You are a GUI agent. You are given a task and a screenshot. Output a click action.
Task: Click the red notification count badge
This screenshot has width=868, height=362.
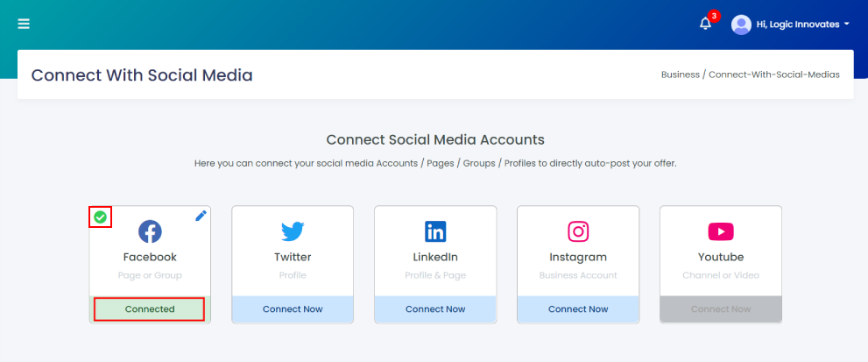pyautogui.click(x=714, y=16)
